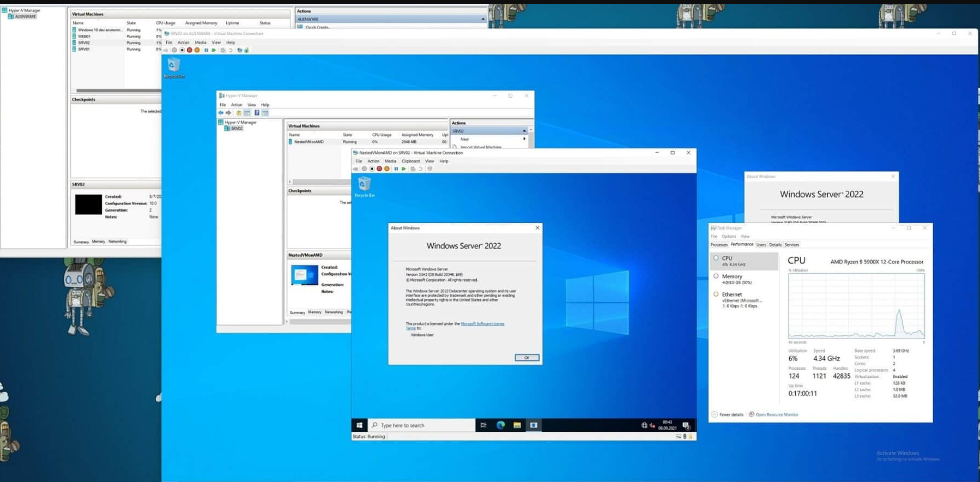Open notification center in nested VM taskbar

(x=686, y=426)
